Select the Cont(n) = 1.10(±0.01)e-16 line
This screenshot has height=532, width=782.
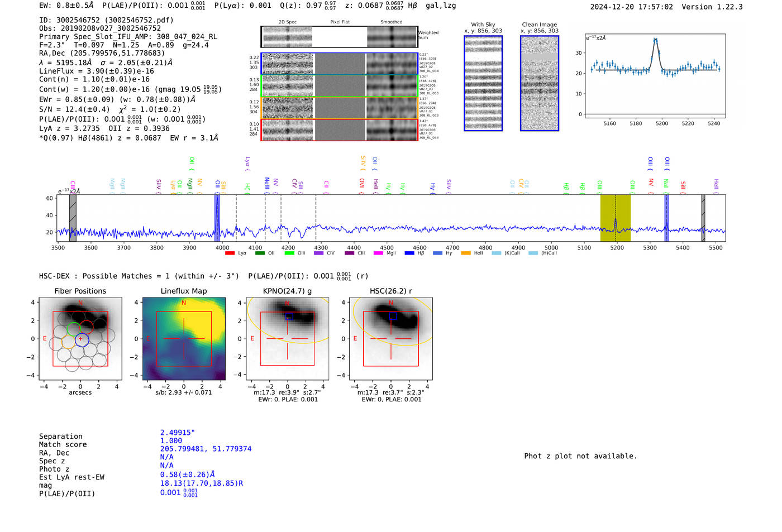pos(94,80)
